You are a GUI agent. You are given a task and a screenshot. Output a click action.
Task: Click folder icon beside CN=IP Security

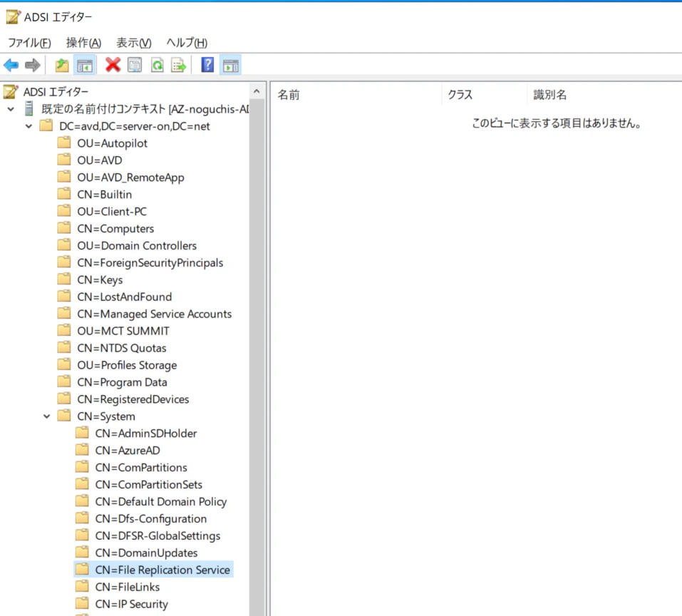pyautogui.click(x=82, y=603)
